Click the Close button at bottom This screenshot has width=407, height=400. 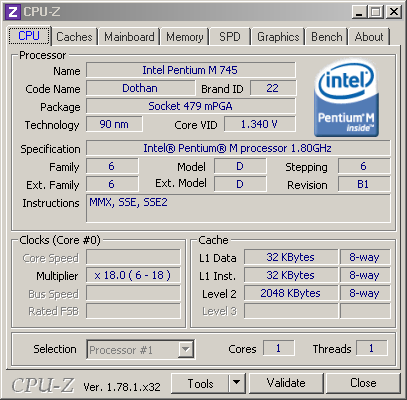tap(363, 384)
